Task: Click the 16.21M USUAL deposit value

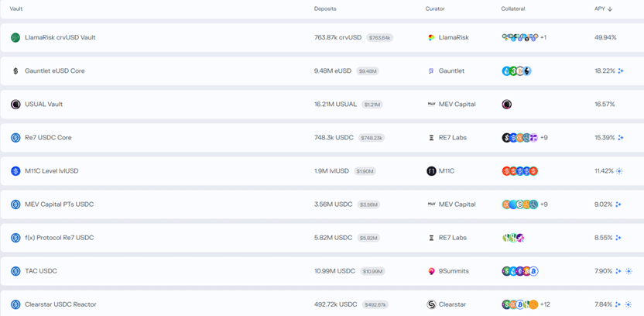Action: point(335,105)
